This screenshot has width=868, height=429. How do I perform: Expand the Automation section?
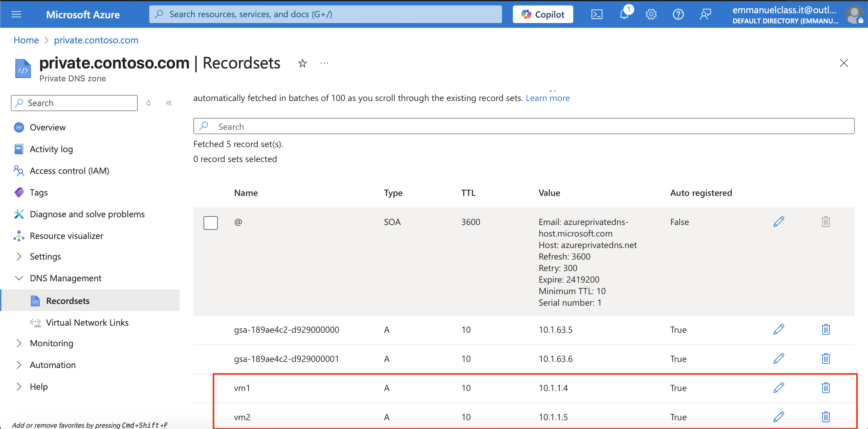coord(19,365)
